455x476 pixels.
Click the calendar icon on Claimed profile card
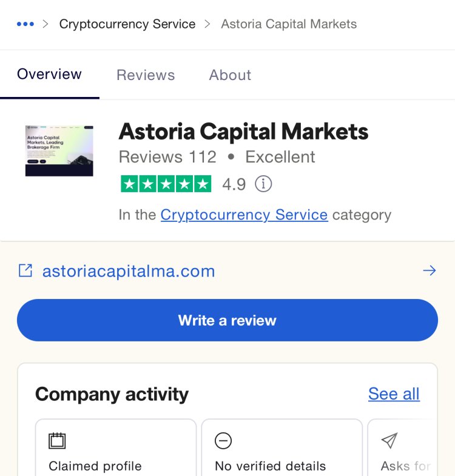click(x=57, y=441)
